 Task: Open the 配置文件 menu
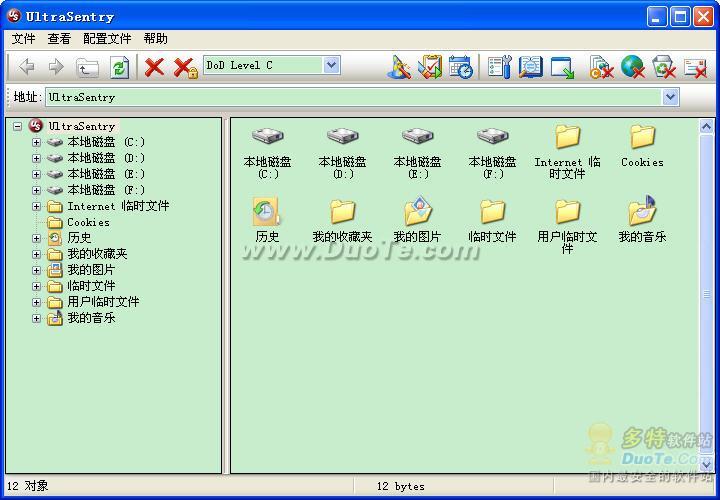click(107, 39)
